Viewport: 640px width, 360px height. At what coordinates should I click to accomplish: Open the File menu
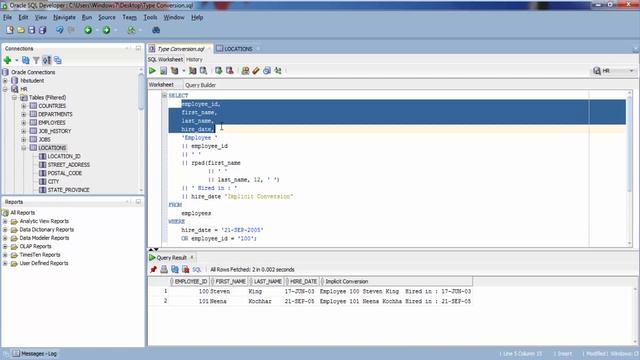click(7, 18)
